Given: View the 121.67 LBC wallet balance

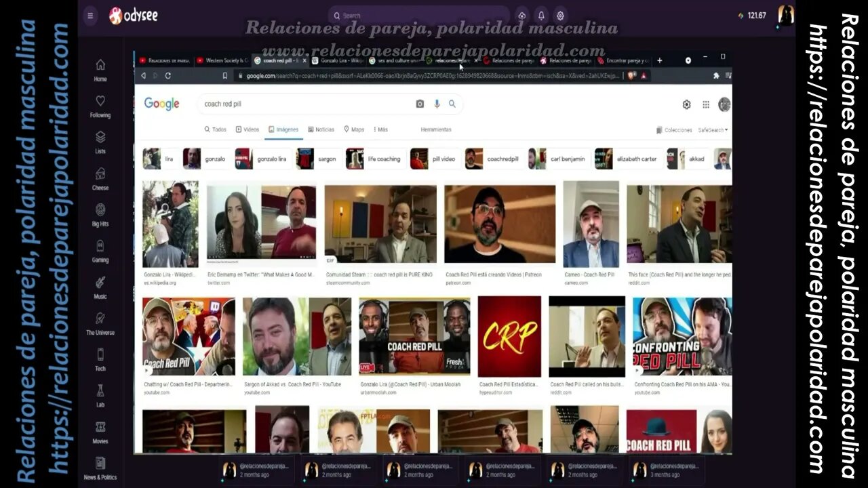Looking at the screenshot, I should coord(752,16).
